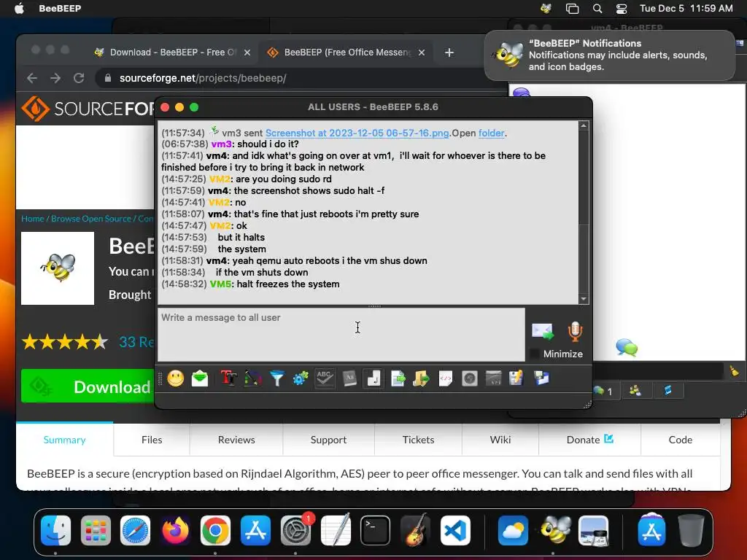Image resolution: width=747 pixels, height=560 pixels.
Task: Click the save chat floppy pencil icon
Action: [516, 378]
